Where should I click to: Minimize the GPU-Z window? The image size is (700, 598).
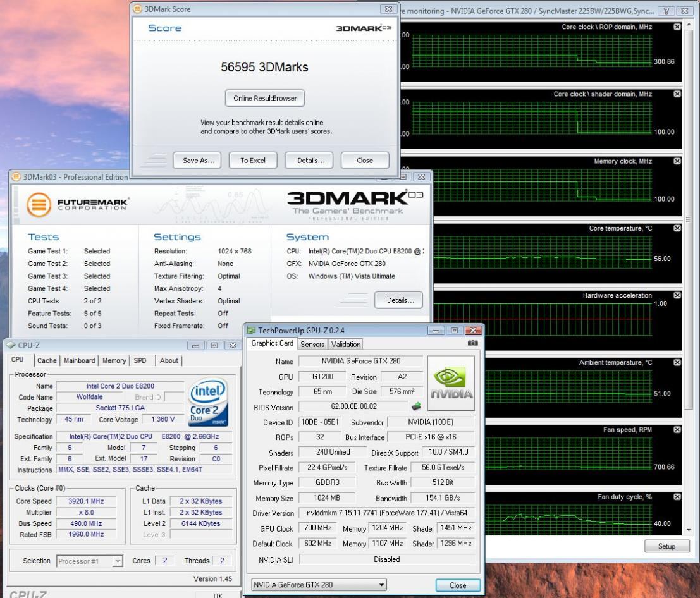click(x=436, y=330)
